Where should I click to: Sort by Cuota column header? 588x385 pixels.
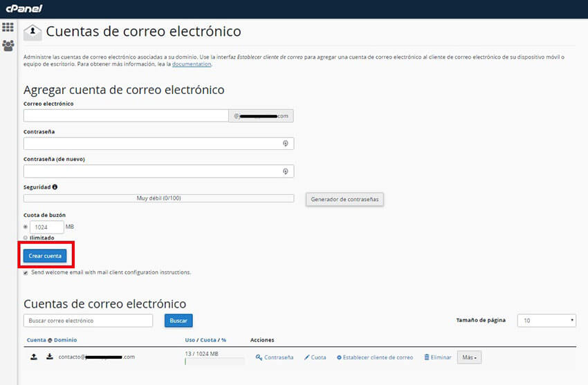coord(208,340)
